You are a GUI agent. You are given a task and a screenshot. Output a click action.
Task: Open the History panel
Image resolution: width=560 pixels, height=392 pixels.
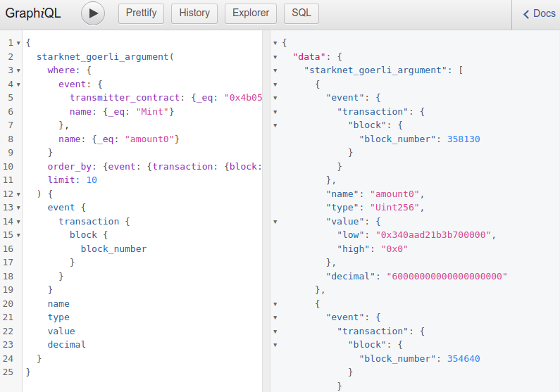click(x=194, y=13)
